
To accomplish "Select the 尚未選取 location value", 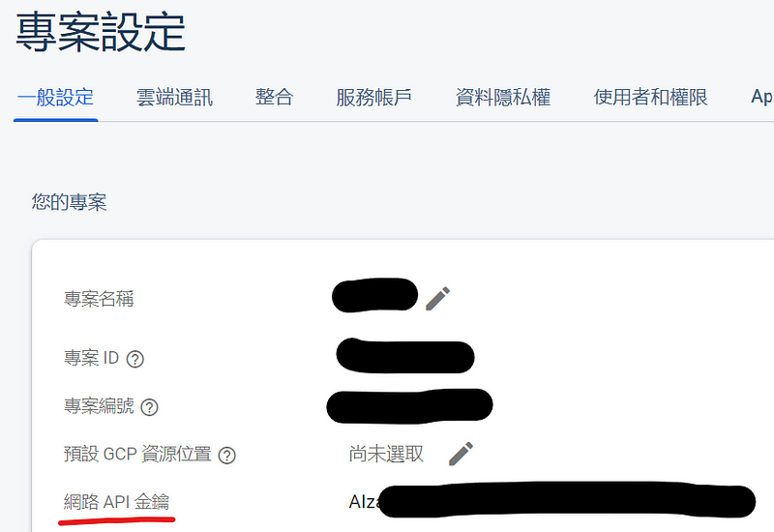I will [386, 454].
